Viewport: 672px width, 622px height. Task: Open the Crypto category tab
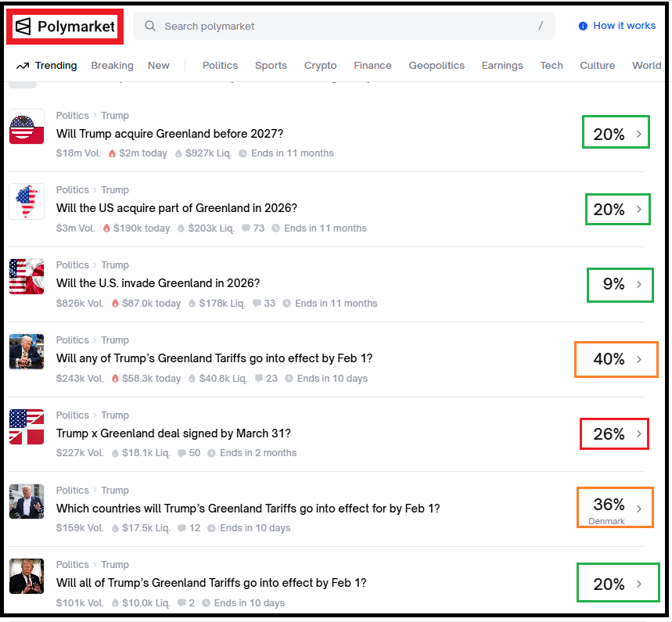pyautogui.click(x=320, y=66)
